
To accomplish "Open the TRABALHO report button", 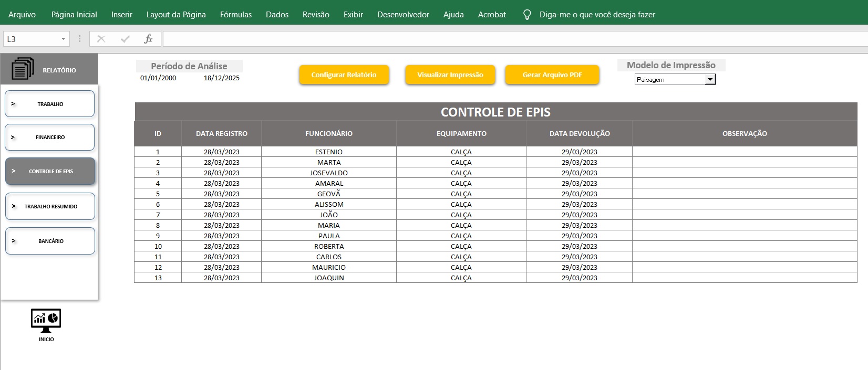I will [50, 104].
